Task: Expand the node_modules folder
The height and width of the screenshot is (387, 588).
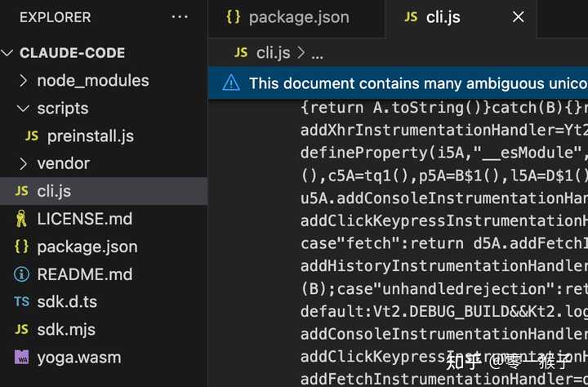Action: (x=22, y=81)
